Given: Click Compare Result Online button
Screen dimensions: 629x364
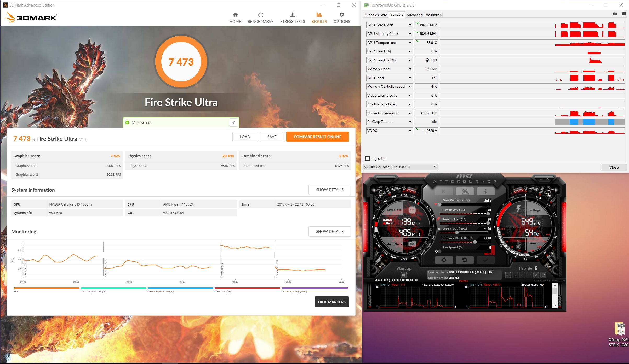Looking at the screenshot, I should point(317,137).
